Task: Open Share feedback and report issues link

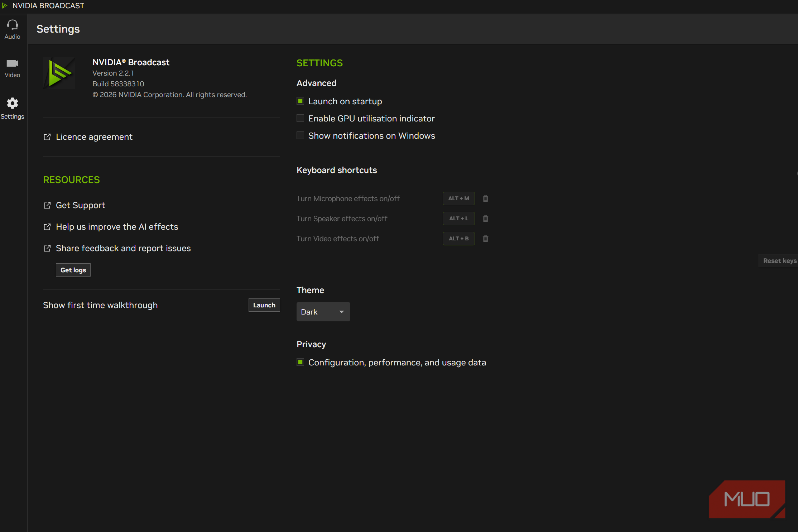Action: 123,248
